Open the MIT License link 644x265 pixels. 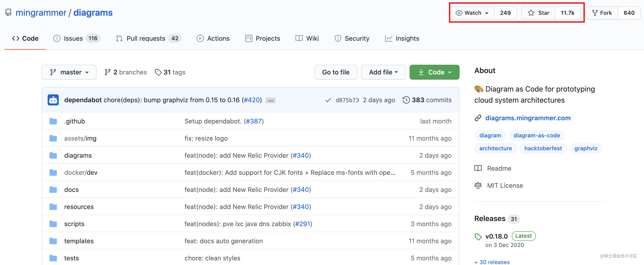click(x=499, y=185)
